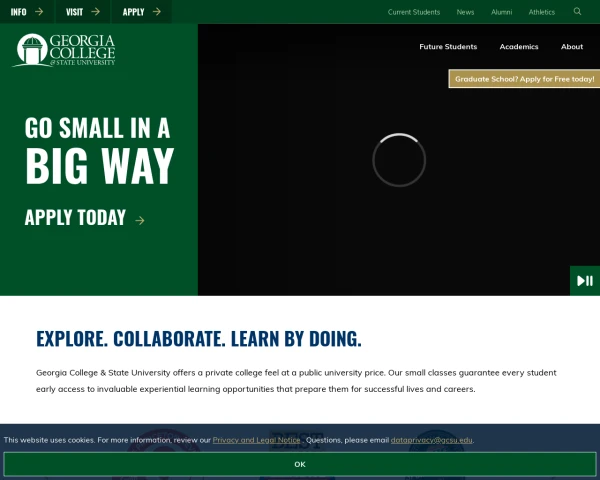Open the News link

[465, 12]
